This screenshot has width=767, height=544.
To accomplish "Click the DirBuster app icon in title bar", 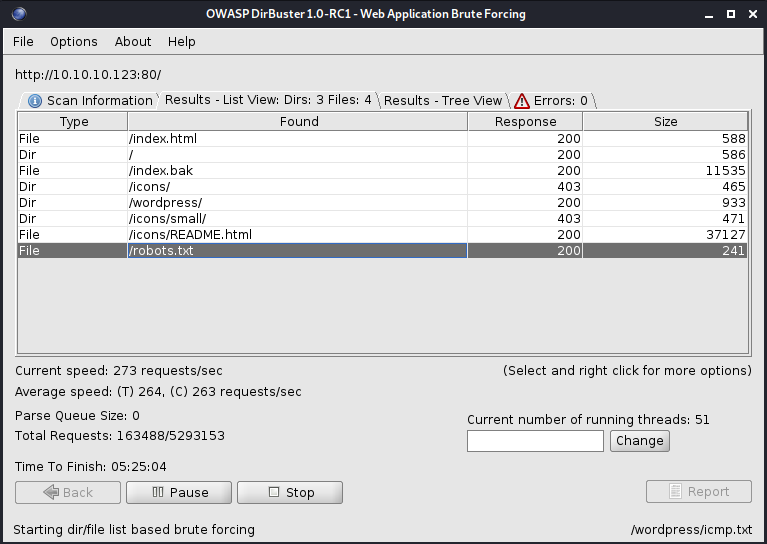I will click(x=18, y=14).
